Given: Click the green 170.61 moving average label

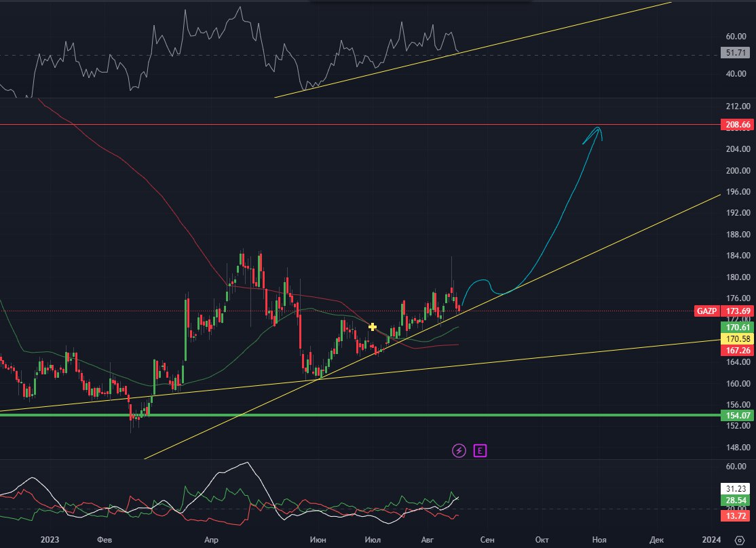Looking at the screenshot, I should 737,327.
